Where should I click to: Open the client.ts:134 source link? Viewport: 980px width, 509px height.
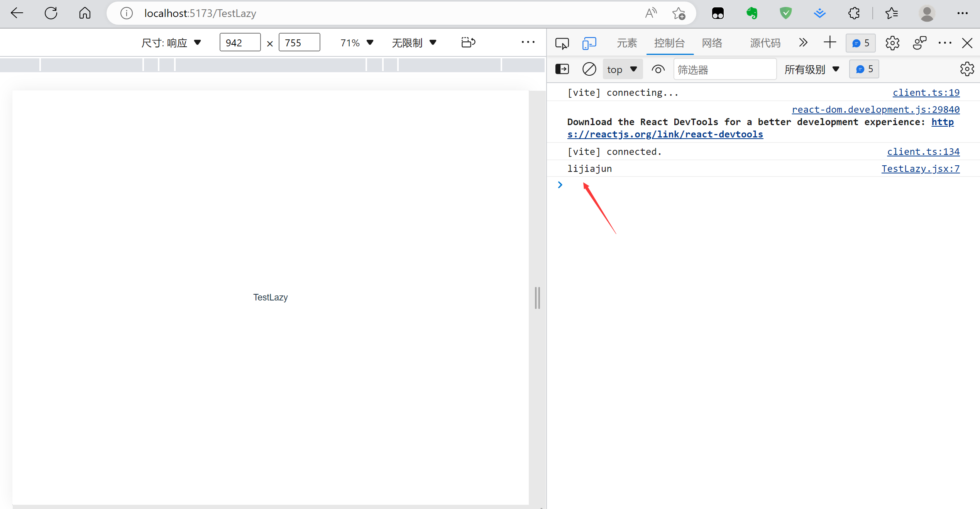(x=923, y=152)
